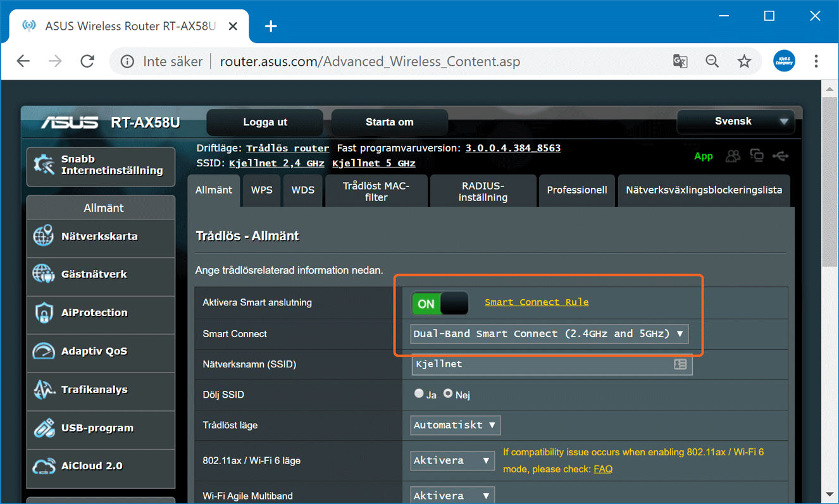Click the Logga ut button

pyautogui.click(x=264, y=123)
